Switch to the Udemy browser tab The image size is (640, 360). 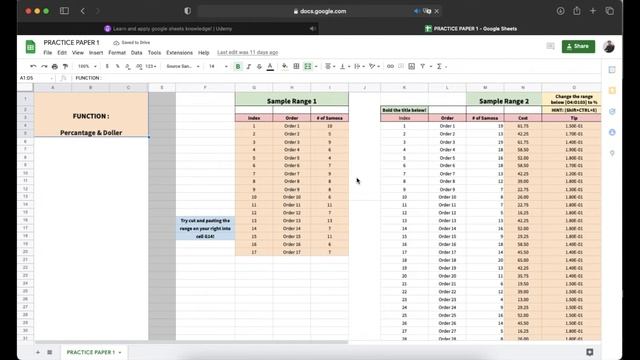[x=168, y=29]
